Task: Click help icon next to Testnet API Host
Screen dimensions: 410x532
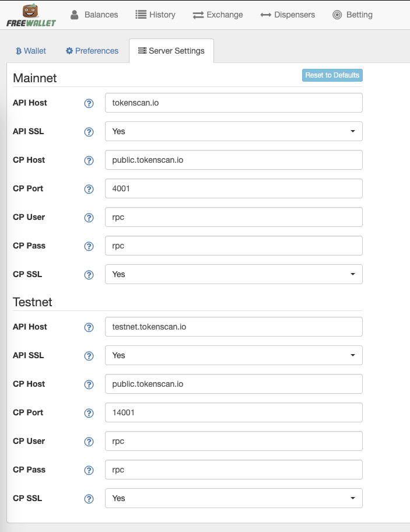Action: [x=89, y=327]
